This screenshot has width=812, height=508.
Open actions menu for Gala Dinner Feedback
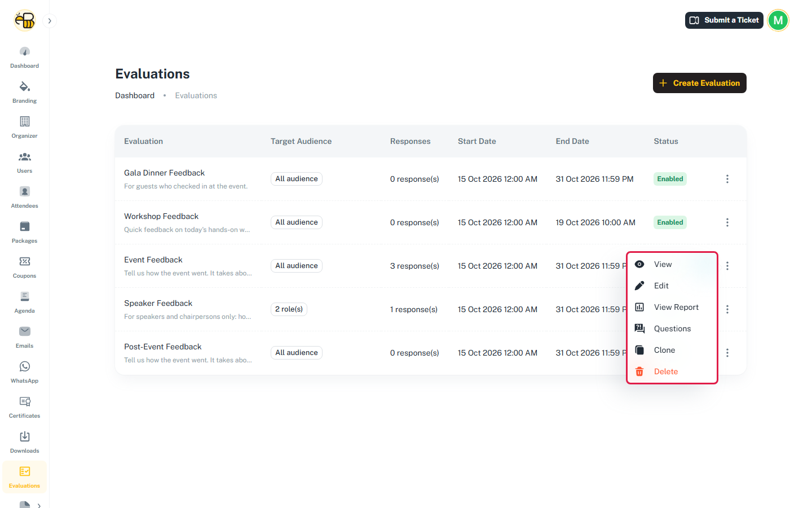(727, 179)
